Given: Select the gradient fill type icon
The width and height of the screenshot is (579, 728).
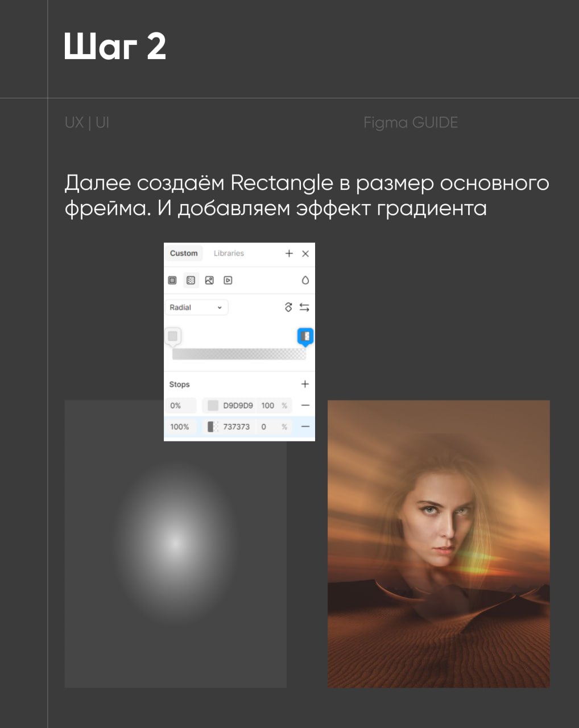Looking at the screenshot, I should click(x=191, y=280).
